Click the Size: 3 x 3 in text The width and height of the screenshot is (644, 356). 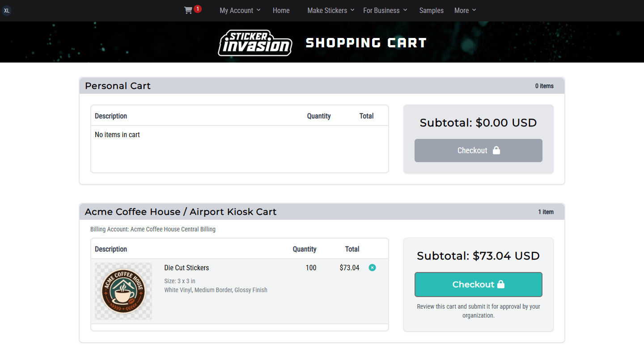pyautogui.click(x=180, y=281)
